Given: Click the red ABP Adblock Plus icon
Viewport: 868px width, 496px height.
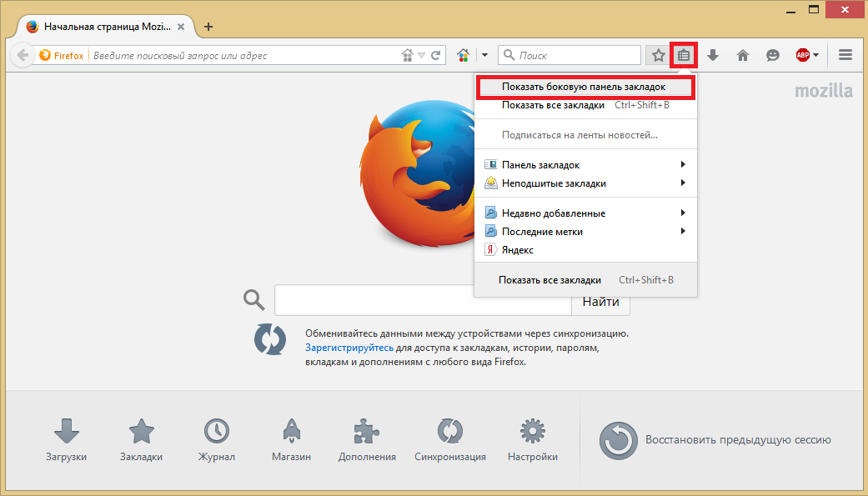Looking at the screenshot, I should click(x=802, y=55).
